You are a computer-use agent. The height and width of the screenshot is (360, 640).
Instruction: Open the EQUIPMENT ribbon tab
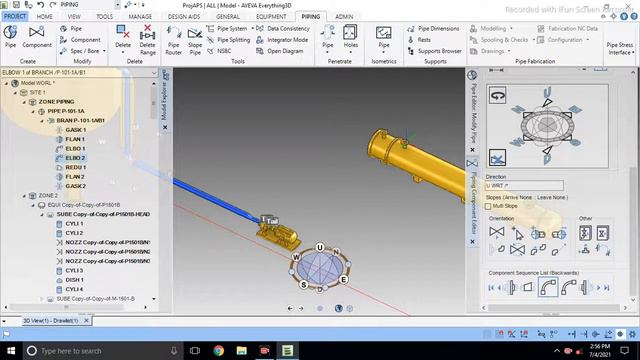click(271, 17)
